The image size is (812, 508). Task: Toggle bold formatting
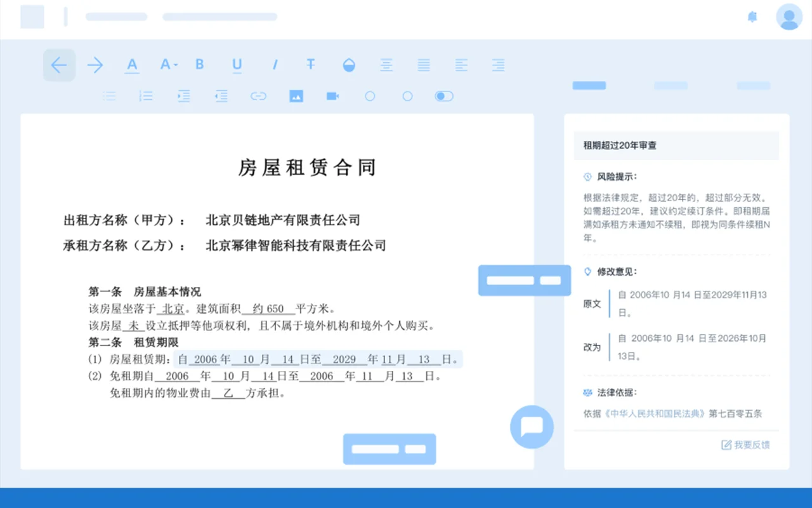(x=200, y=64)
